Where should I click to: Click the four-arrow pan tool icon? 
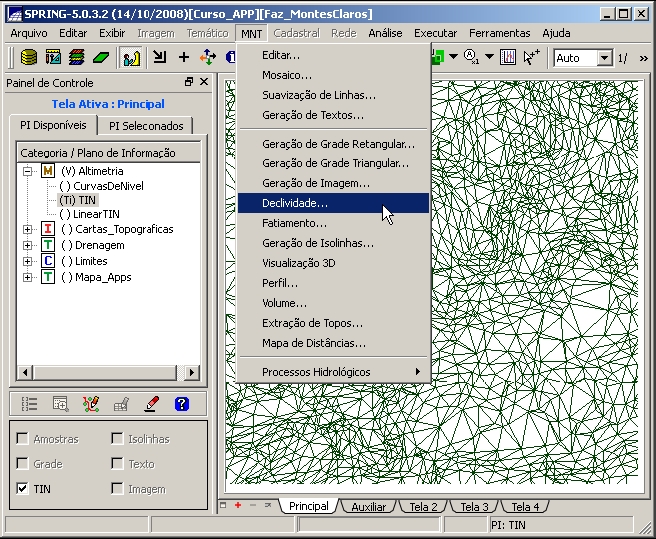click(x=208, y=58)
